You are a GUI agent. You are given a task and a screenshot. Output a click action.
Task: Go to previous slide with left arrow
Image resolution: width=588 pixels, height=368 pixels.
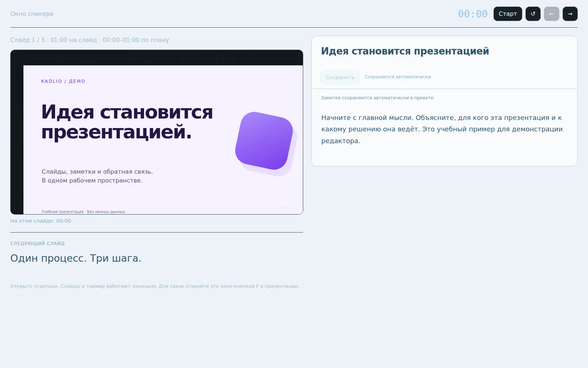tap(552, 14)
